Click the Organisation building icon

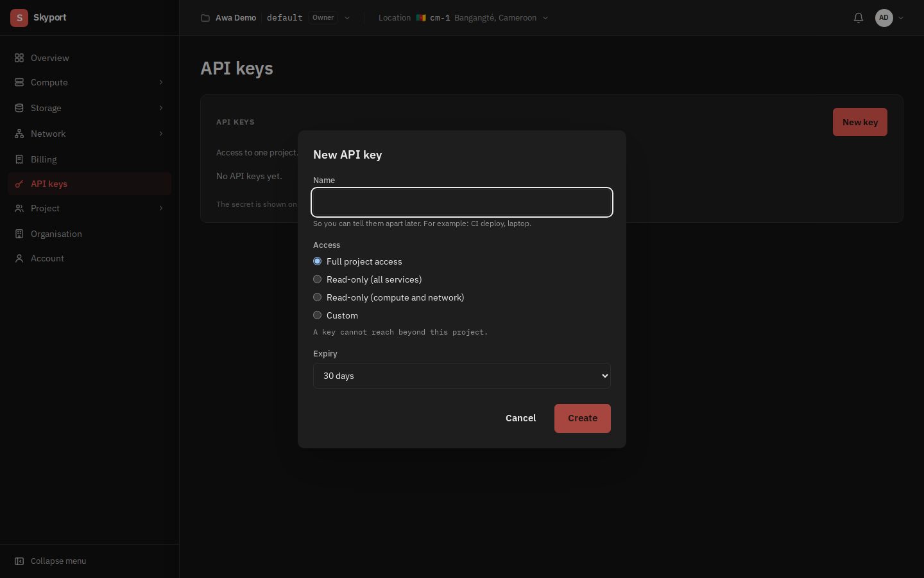pos(19,234)
